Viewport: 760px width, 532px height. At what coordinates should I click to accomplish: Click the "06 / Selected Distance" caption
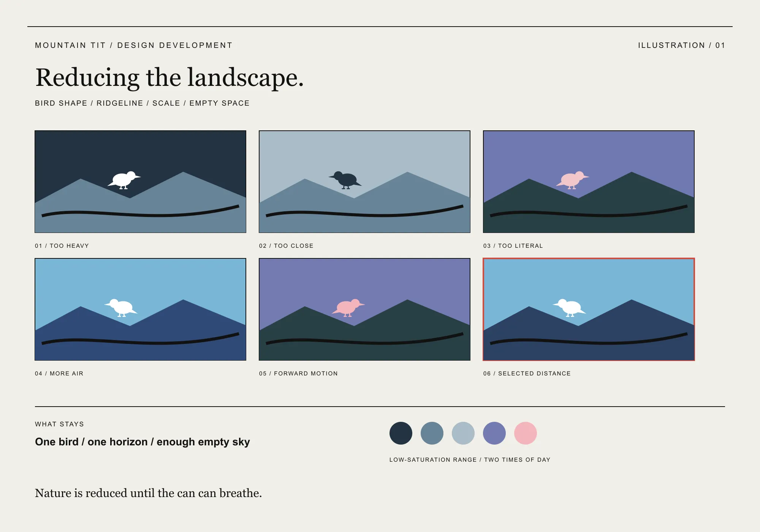point(527,374)
